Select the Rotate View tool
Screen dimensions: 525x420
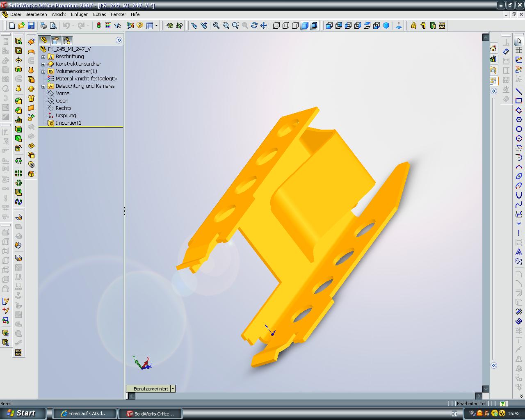pos(254,25)
